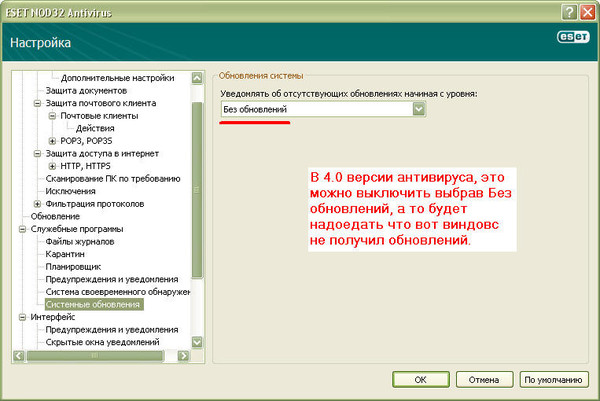Viewport: 600px width, 401px height.
Task: Select Карантин tree item
Action: (x=65, y=254)
